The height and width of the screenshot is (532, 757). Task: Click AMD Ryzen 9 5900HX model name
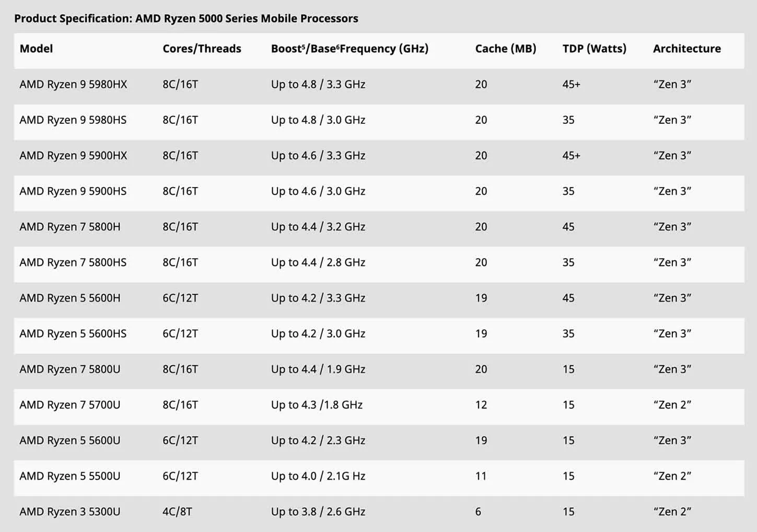click(73, 156)
